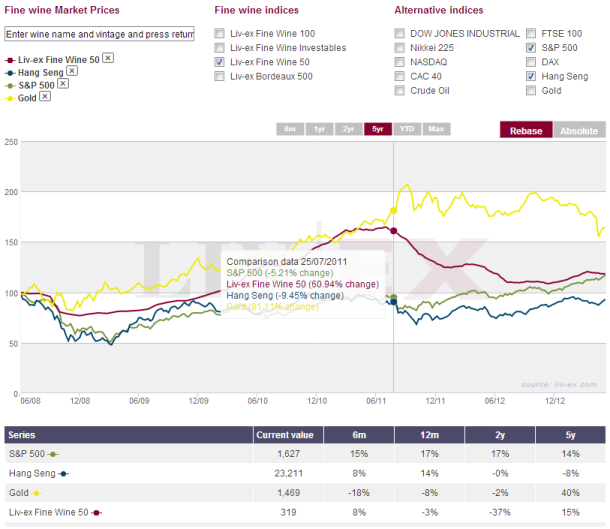Viewport: 610px width, 529px height.
Task: Show the Max time range
Action: click(x=436, y=129)
